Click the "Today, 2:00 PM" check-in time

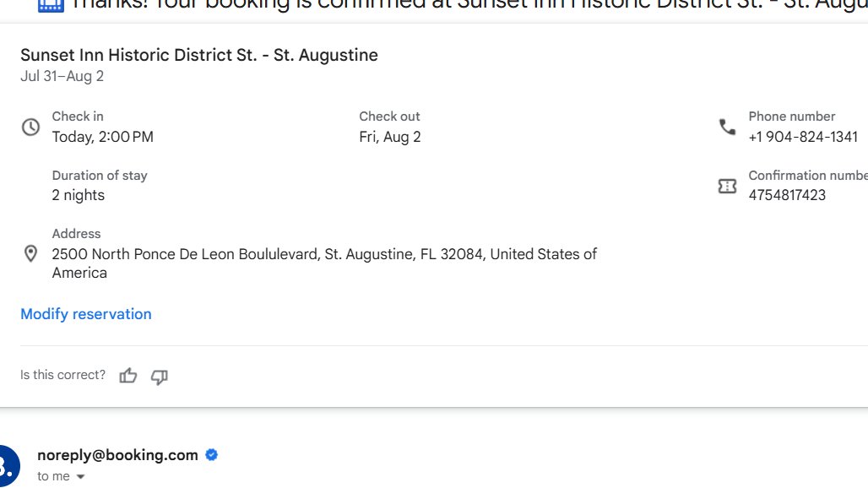(x=103, y=137)
